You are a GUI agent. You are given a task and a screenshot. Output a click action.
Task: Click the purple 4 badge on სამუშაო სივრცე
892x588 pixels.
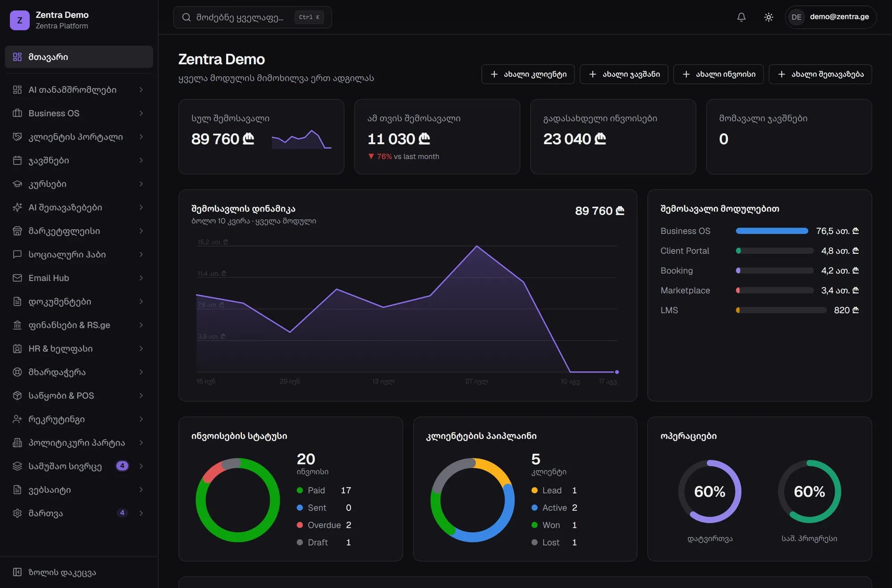tap(122, 466)
